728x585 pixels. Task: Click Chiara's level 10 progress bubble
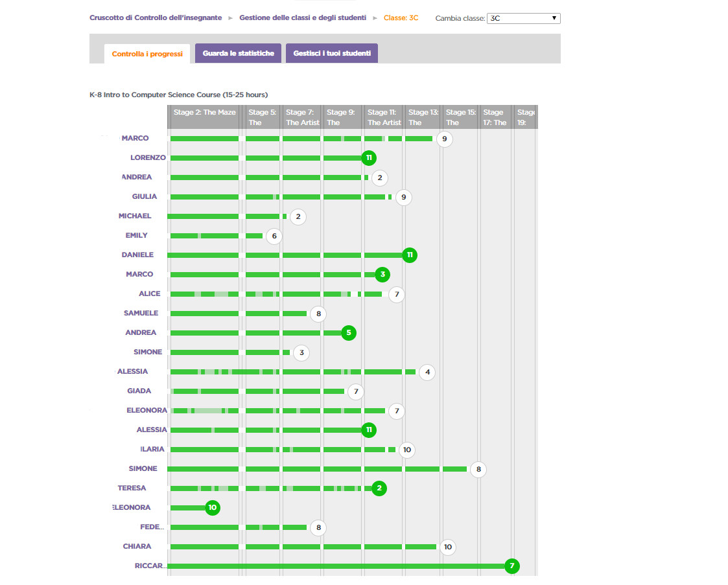(447, 547)
